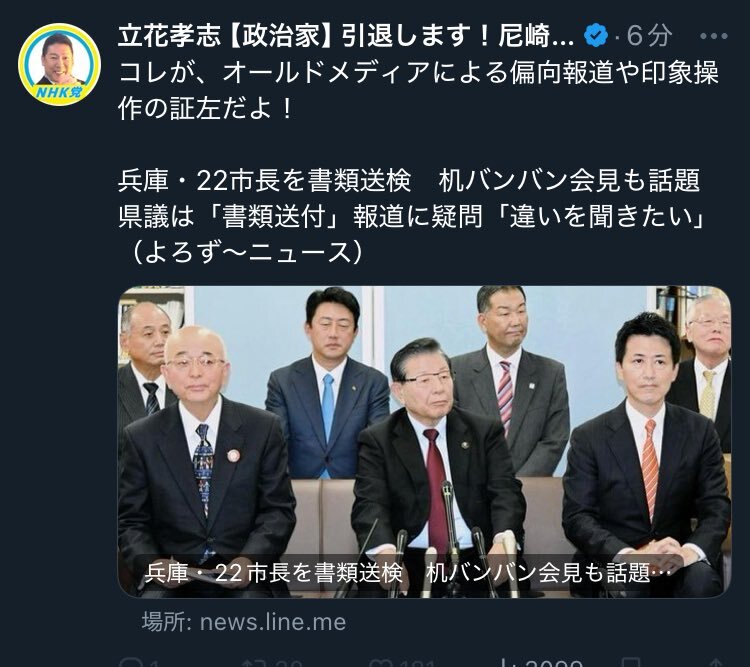The height and width of the screenshot is (667, 750).
Task: Click the retweet icon
Action: coord(252,663)
